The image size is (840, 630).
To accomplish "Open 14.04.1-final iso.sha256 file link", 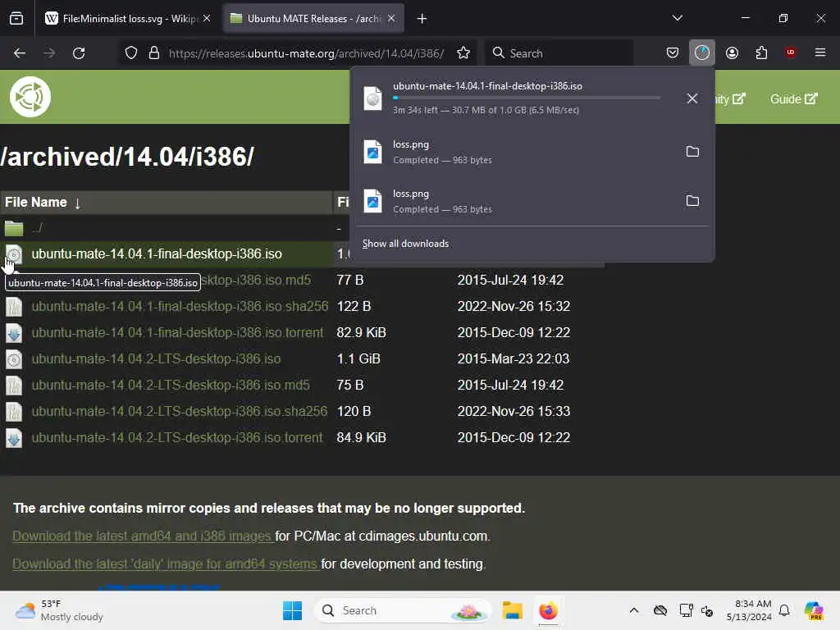I will [x=180, y=307].
